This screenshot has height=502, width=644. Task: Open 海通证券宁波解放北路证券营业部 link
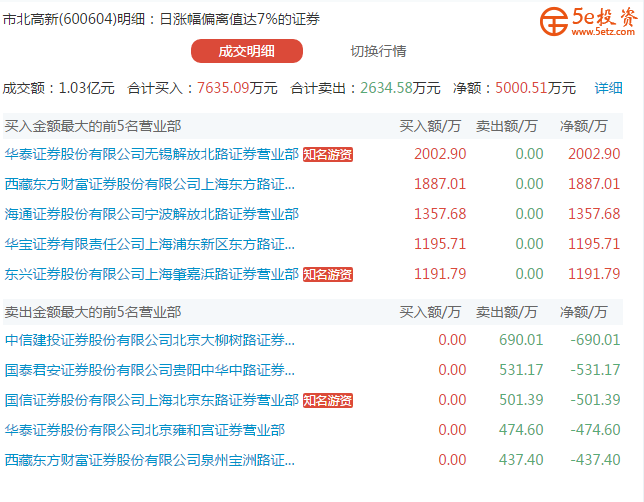(x=152, y=214)
